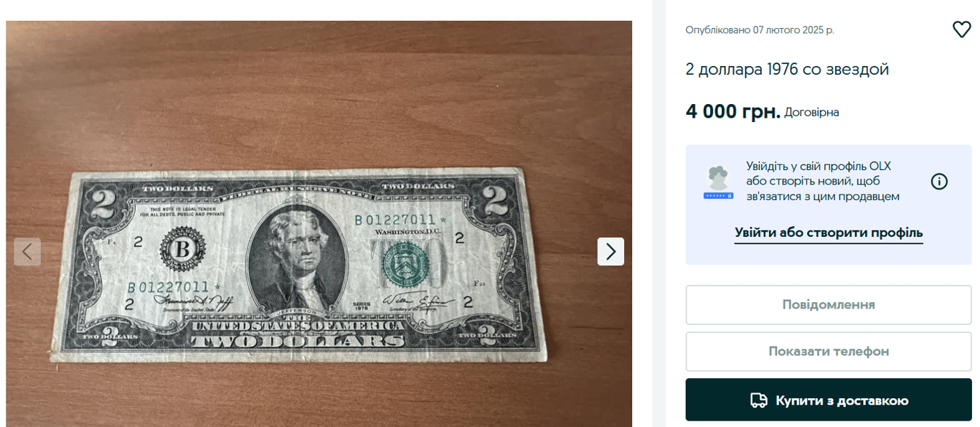Viewport: 980px width, 427px height.
Task: Click Увійти або створити профіль link
Action: 829,233
